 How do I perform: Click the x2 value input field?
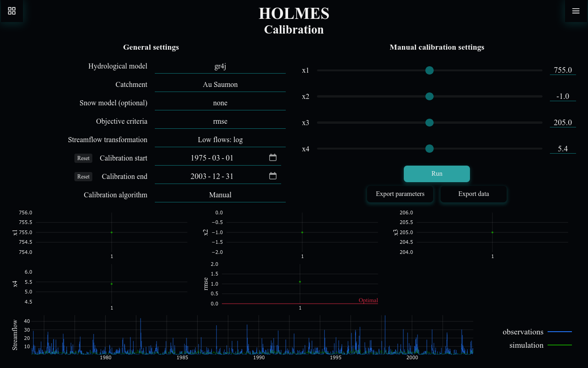point(562,97)
